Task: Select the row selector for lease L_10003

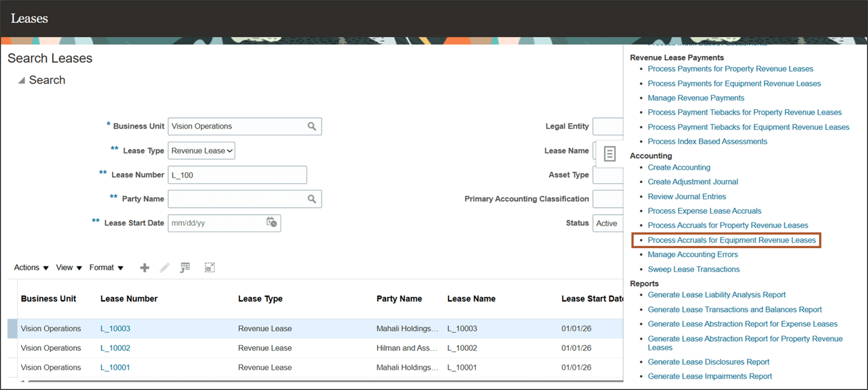Action: pyautogui.click(x=12, y=328)
